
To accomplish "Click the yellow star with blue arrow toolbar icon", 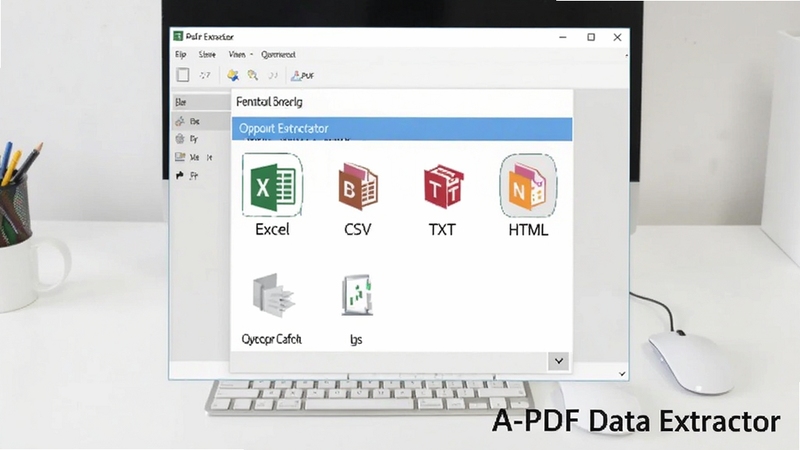I will [233, 76].
